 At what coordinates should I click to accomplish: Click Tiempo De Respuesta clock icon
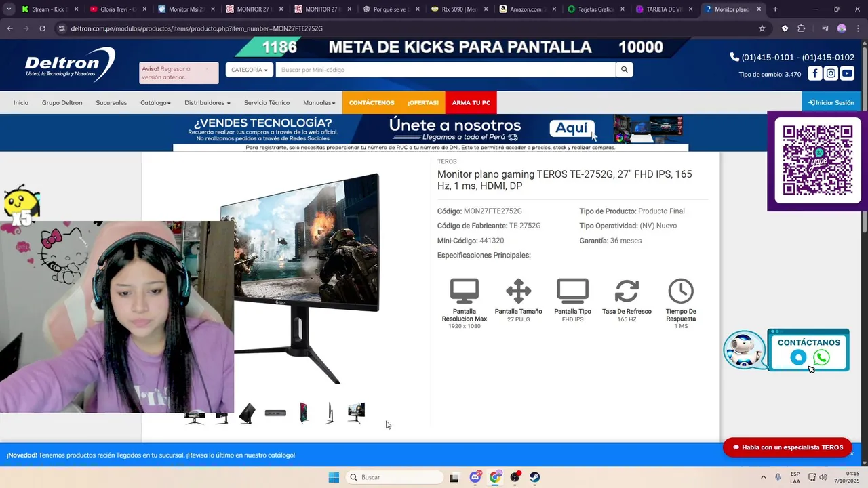[x=681, y=291]
